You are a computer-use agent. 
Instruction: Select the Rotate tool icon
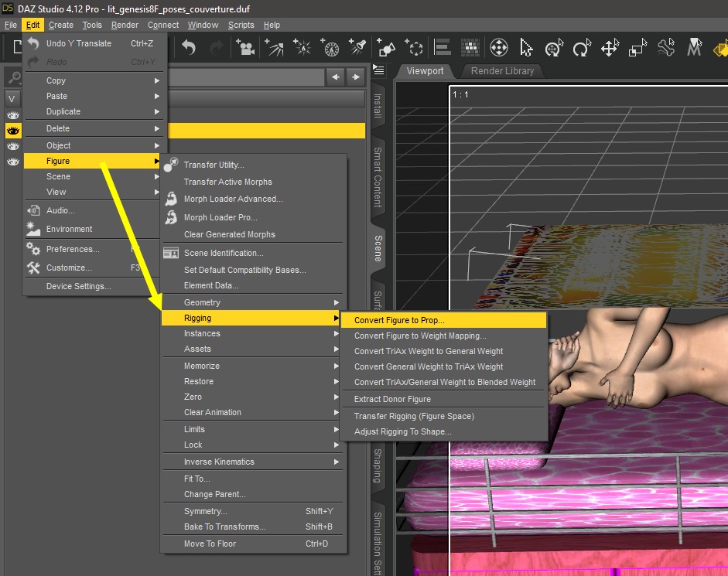pyautogui.click(x=582, y=47)
